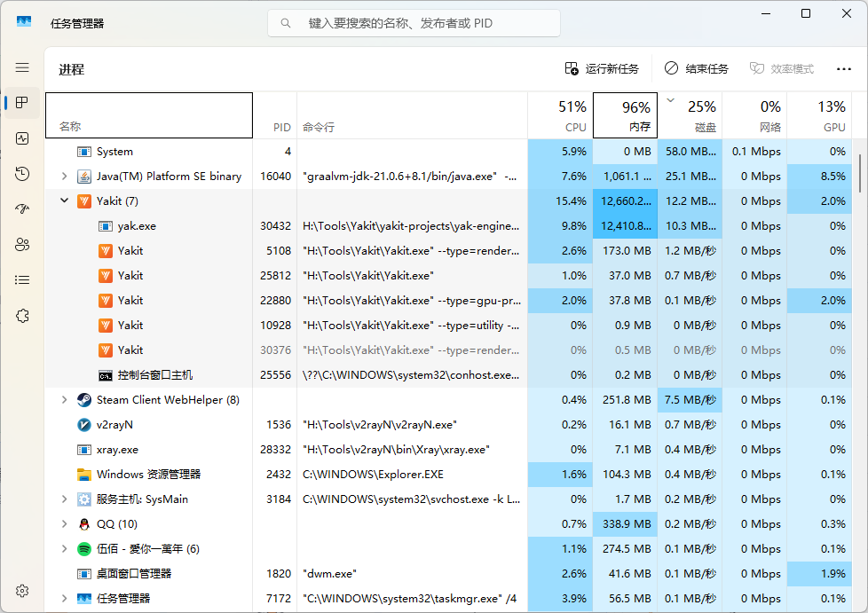Sort by the CPU column header
868x613 pixels.
click(560, 115)
